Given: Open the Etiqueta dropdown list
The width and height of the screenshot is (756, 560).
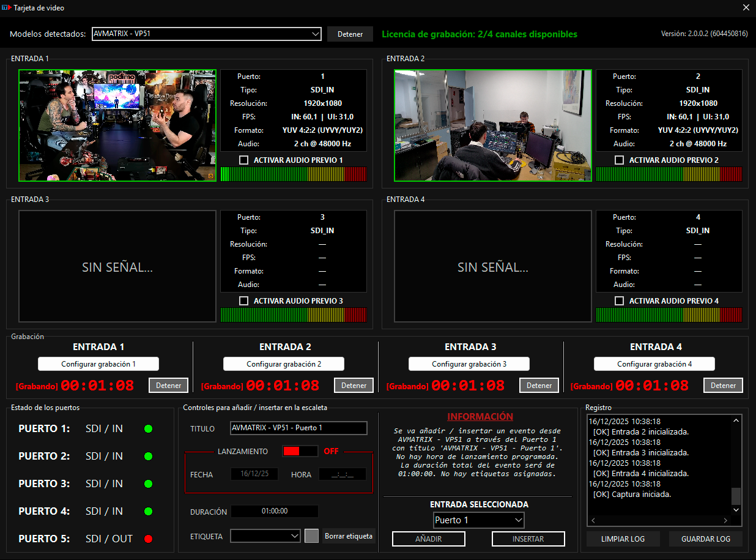Looking at the screenshot, I should pyautogui.click(x=265, y=536).
